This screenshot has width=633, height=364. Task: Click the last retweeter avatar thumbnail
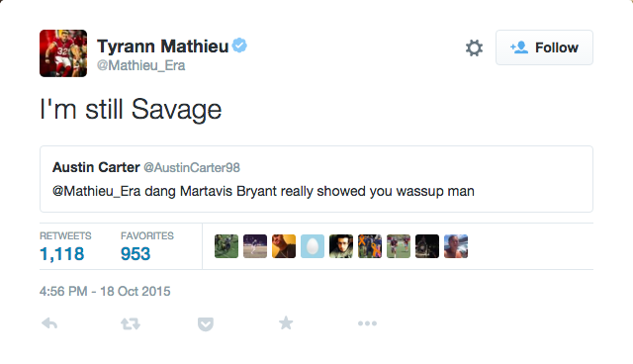click(456, 246)
